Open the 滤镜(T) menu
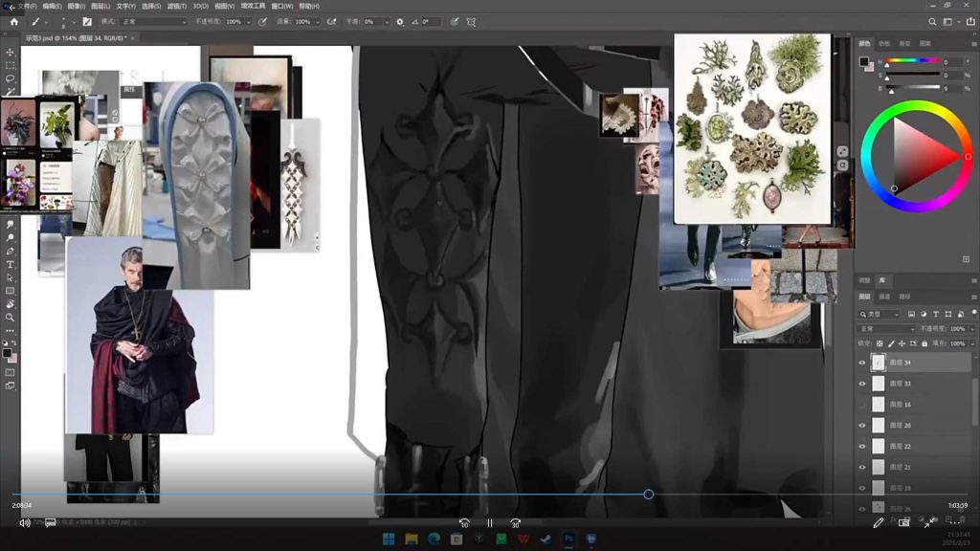 point(175,6)
